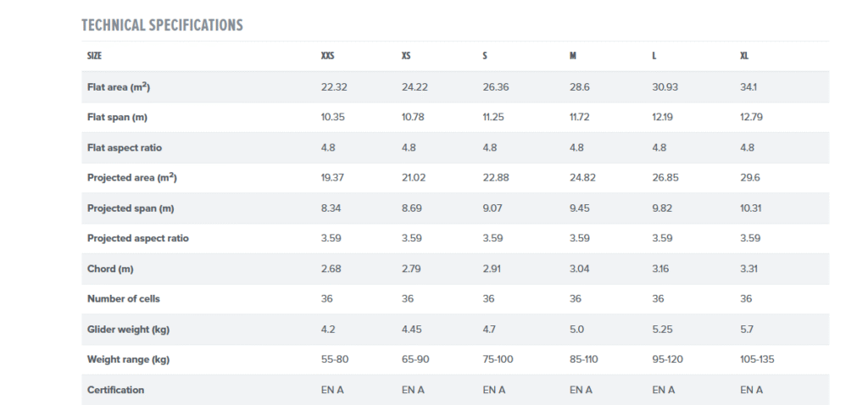This screenshot has width=868, height=405.
Task: Click the SIZE column header
Action: coord(95,57)
